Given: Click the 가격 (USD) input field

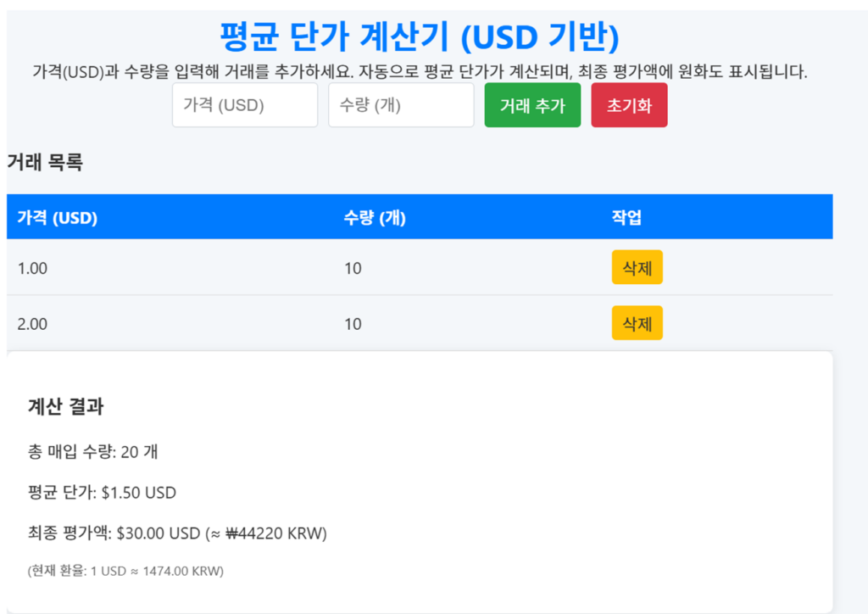Looking at the screenshot, I should [244, 104].
